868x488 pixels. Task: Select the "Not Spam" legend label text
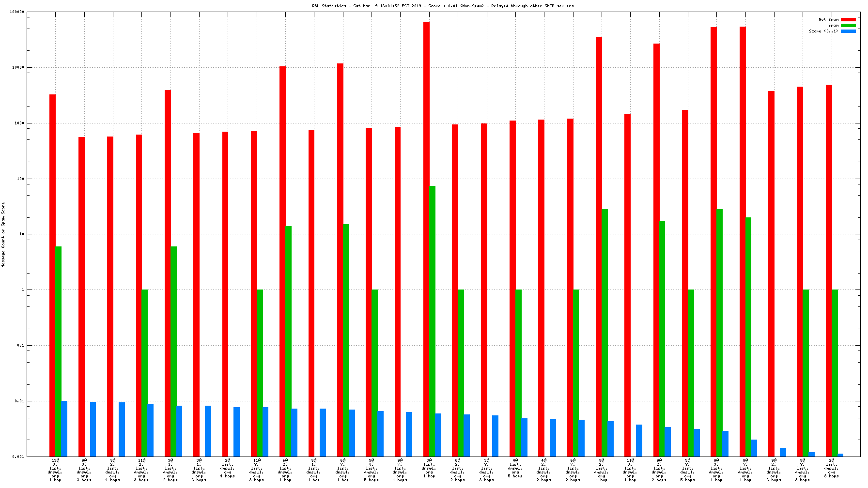coord(828,19)
